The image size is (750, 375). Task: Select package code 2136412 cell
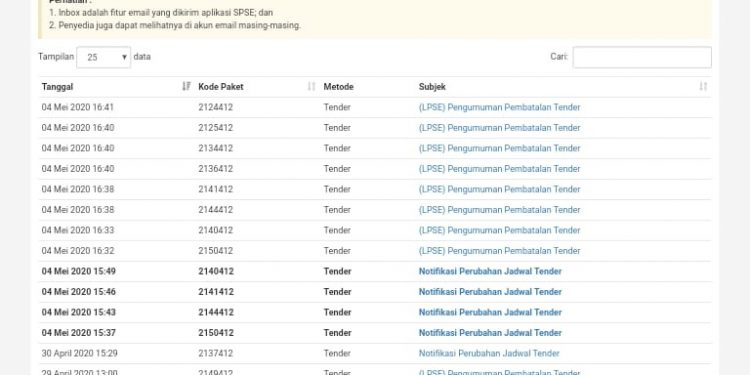(x=215, y=169)
